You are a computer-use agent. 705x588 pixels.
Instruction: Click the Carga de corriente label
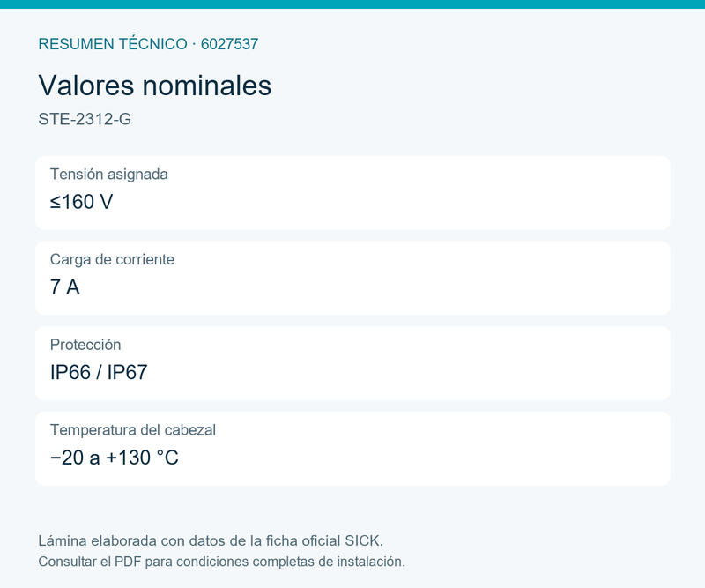112,259
